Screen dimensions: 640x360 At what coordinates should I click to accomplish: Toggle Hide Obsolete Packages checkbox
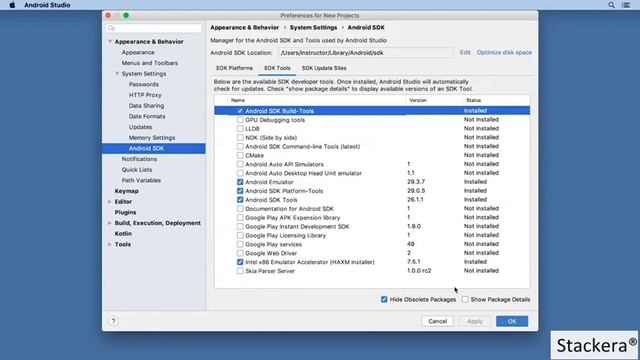click(384, 300)
